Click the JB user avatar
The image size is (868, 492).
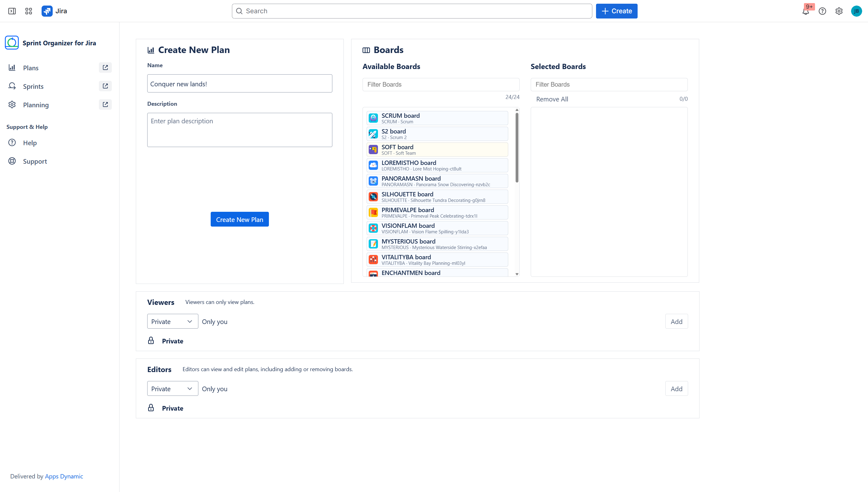(x=856, y=11)
